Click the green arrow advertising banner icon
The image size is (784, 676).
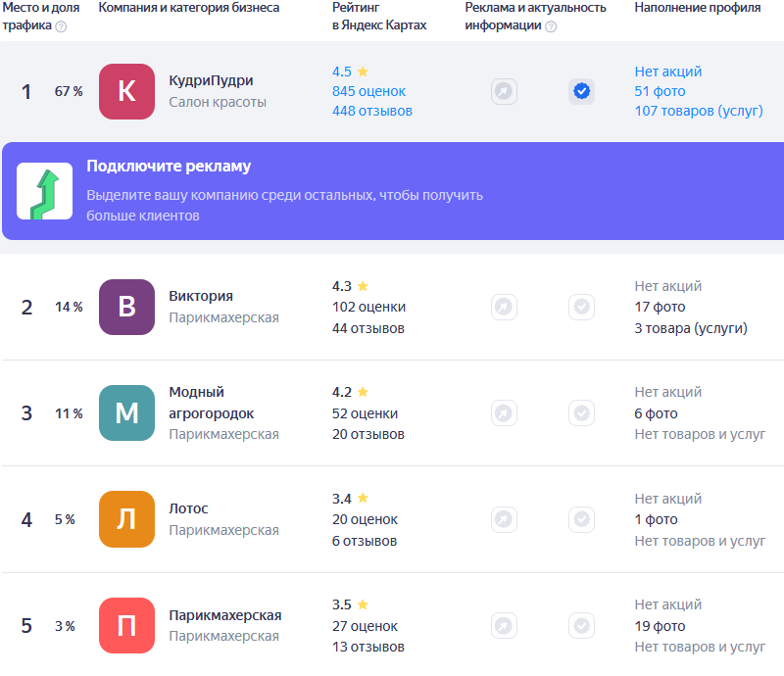44,191
